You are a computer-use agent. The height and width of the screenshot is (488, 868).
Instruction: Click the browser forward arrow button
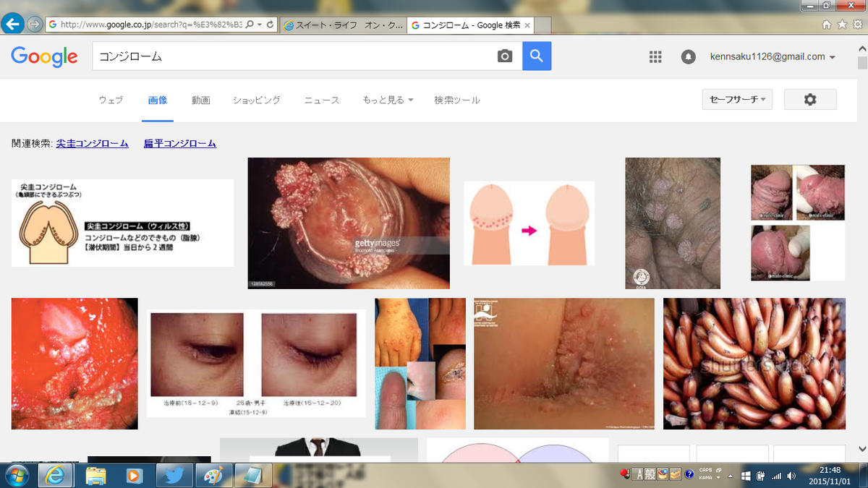34,24
